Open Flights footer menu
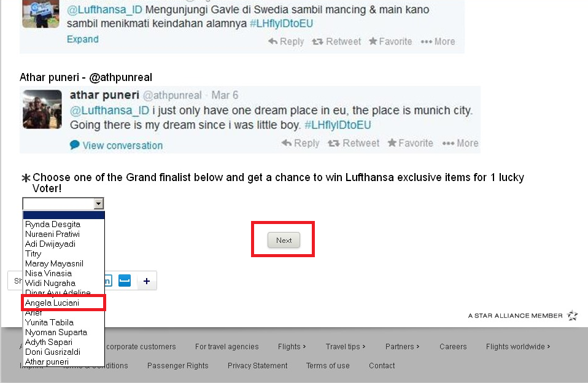 pos(292,347)
